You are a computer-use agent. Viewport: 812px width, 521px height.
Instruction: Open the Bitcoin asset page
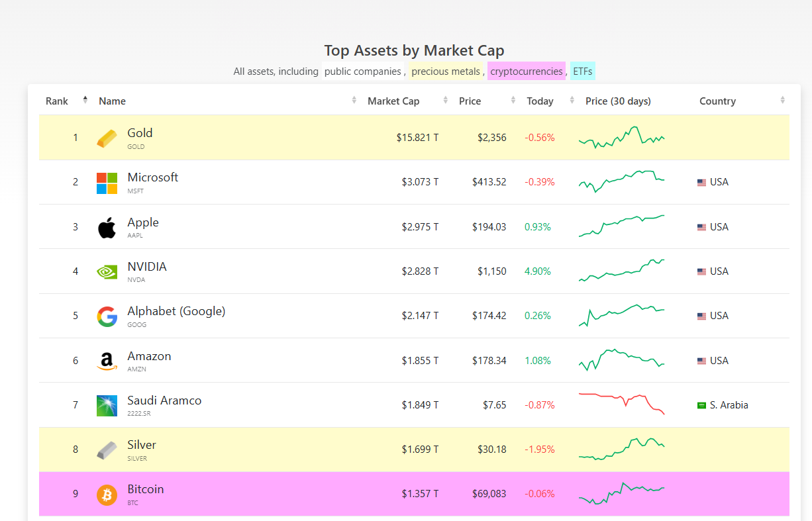146,489
